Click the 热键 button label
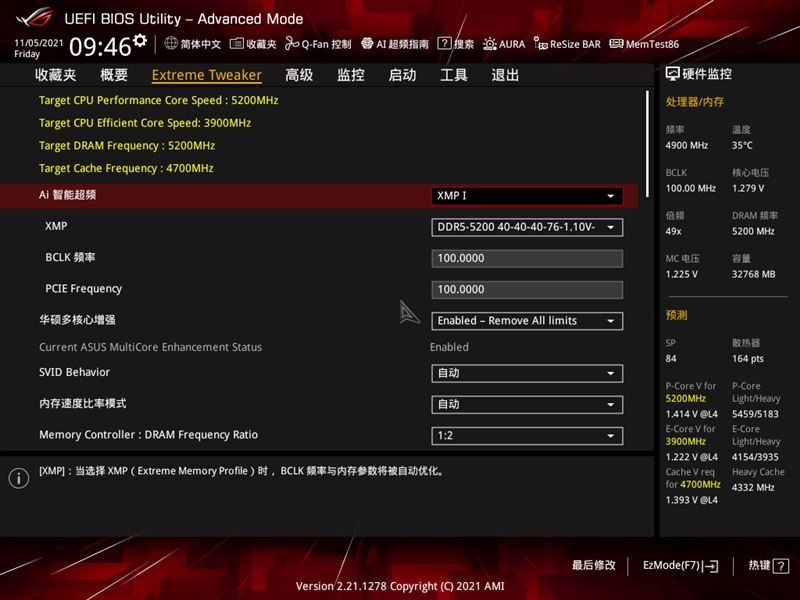 [759, 565]
